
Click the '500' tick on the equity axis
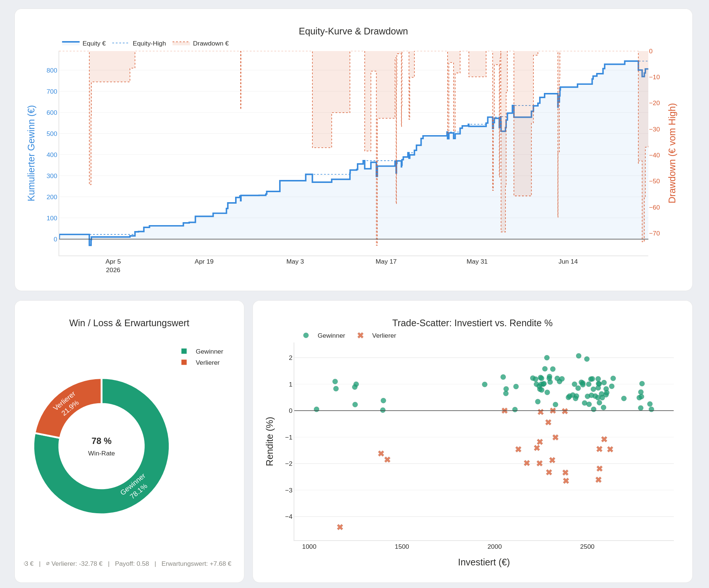click(52, 134)
